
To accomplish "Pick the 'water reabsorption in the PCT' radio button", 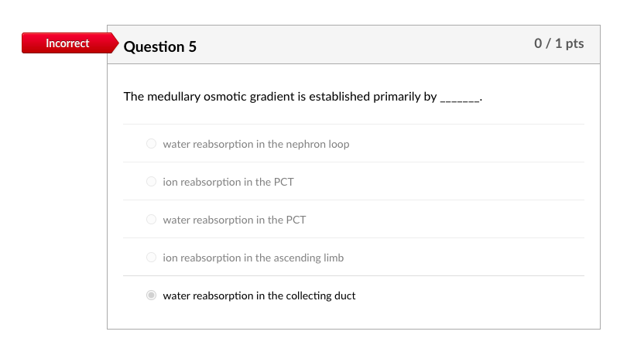I will point(151,220).
